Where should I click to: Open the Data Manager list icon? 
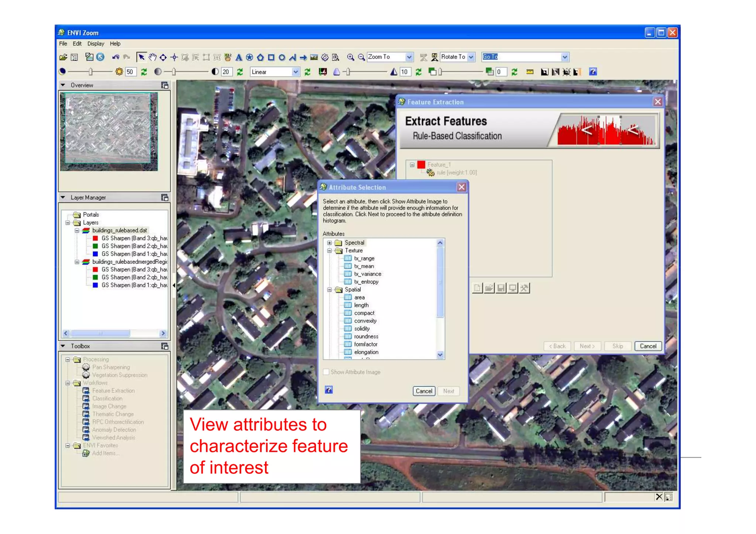tap(74, 57)
